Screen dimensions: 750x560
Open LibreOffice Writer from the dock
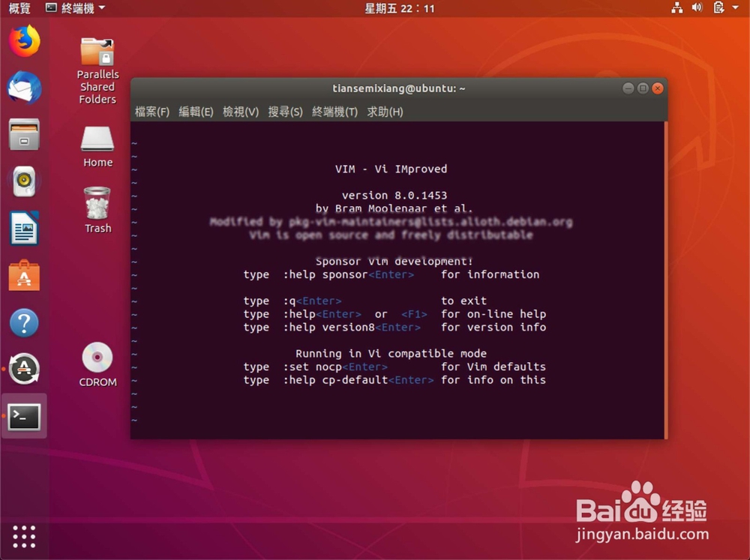tap(25, 228)
